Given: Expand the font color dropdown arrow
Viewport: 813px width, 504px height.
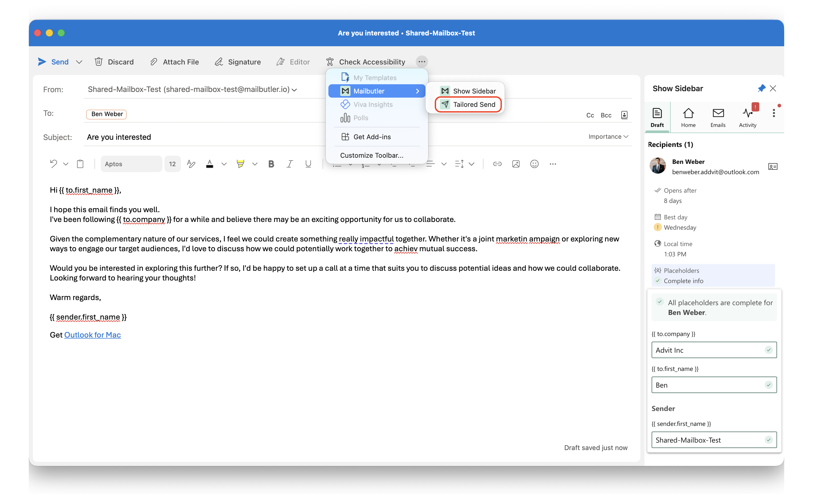Looking at the screenshot, I should coord(224,164).
